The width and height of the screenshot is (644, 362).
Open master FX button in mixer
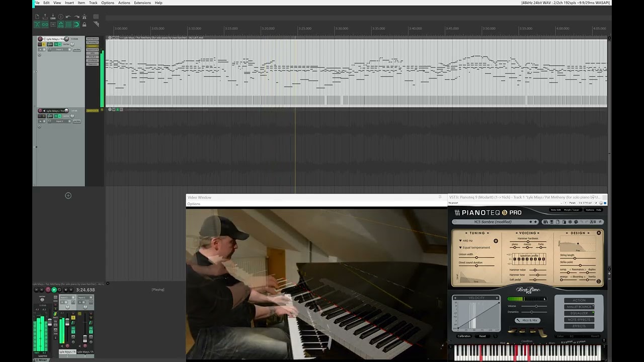pyautogui.click(x=55, y=321)
